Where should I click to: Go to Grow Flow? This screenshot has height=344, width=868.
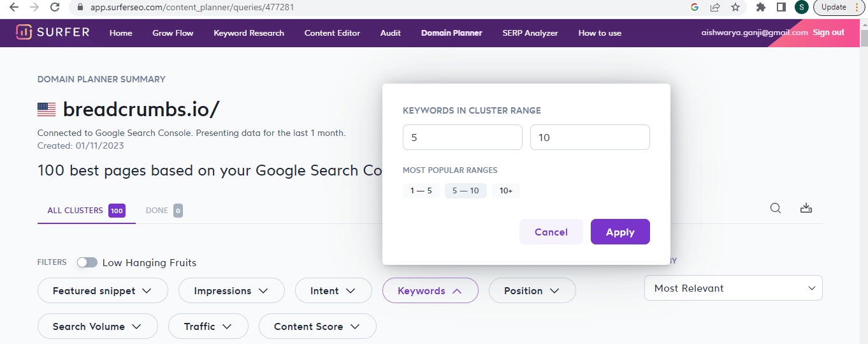point(173,33)
